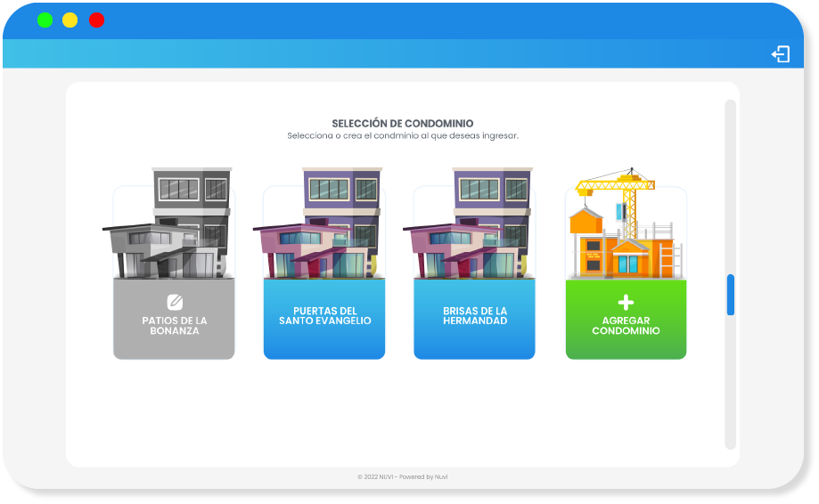This screenshot has height=504, width=819.
Task: Click the logout icon in the top bar
Action: pyautogui.click(x=780, y=54)
